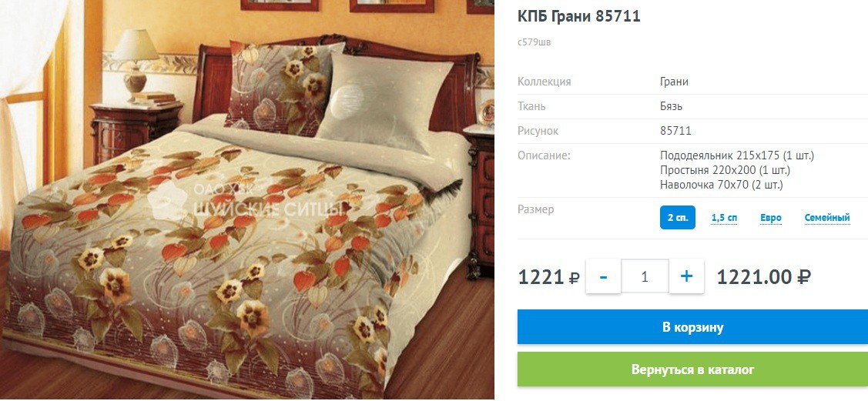Click the unit price 1221 ₽
This screenshot has height=401, width=868.
(548, 276)
